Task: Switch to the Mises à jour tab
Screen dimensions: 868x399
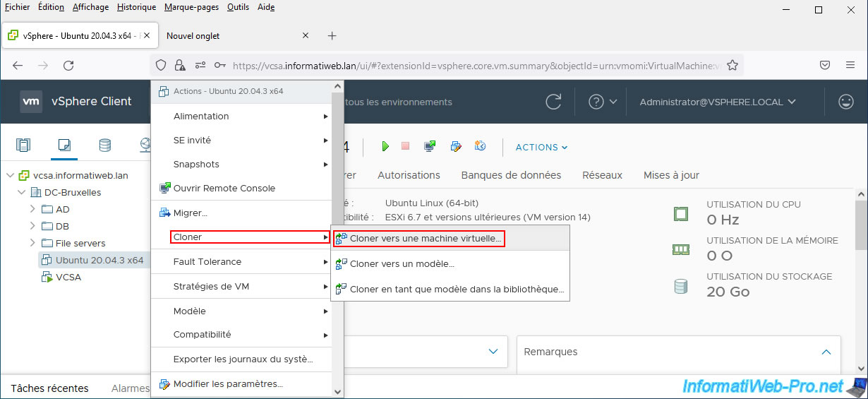Action: [x=671, y=175]
